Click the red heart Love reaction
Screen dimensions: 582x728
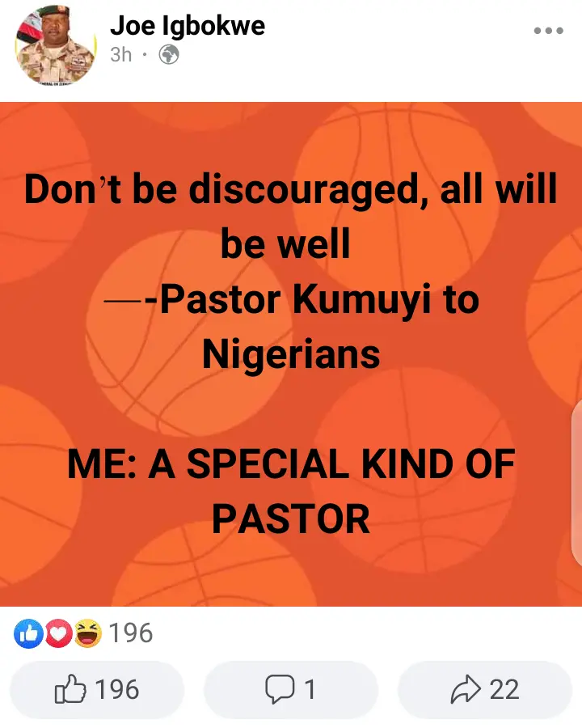(58, 633)
